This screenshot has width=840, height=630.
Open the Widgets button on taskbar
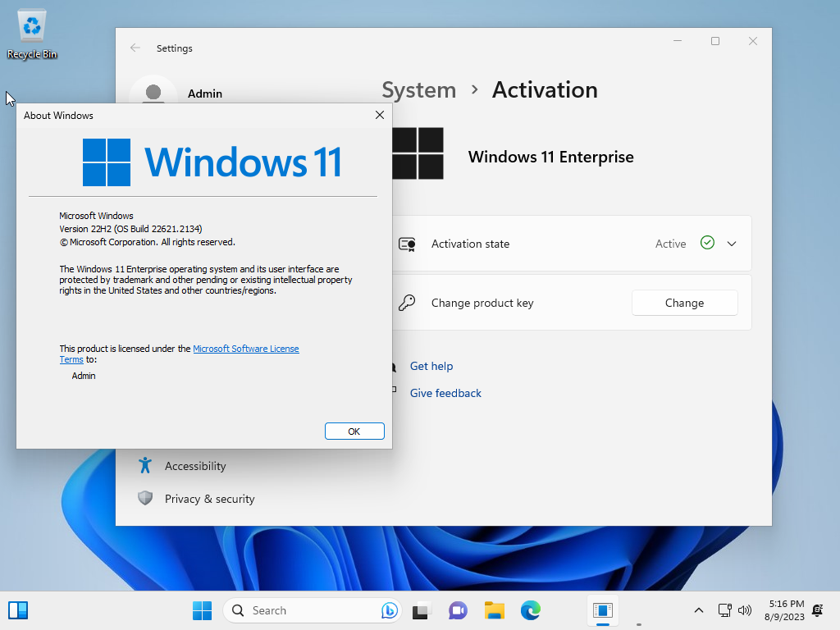pyautogui.click(x=18, y=610)
